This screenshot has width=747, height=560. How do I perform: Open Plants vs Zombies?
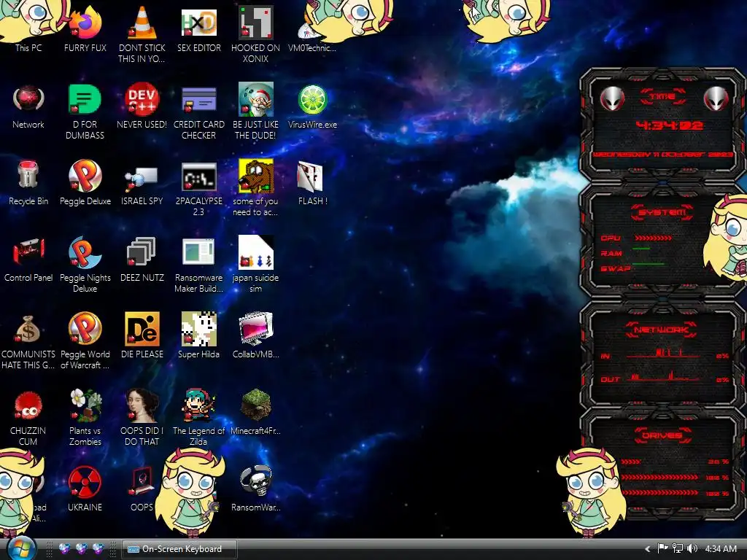86,405
